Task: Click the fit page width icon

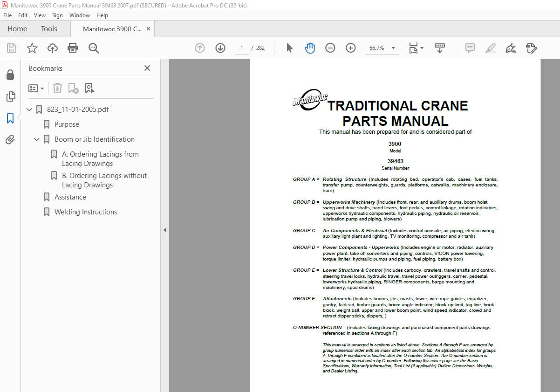Action: (413, 48)
